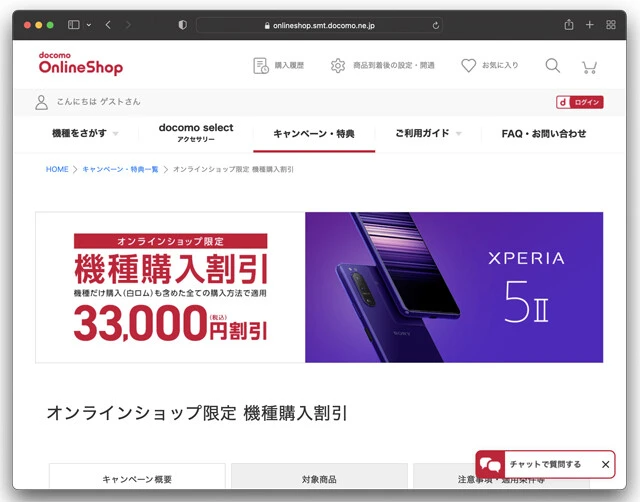Open the Safari privacy shield icon
This screenshot has width=640, height=502.
coord(182,25)
